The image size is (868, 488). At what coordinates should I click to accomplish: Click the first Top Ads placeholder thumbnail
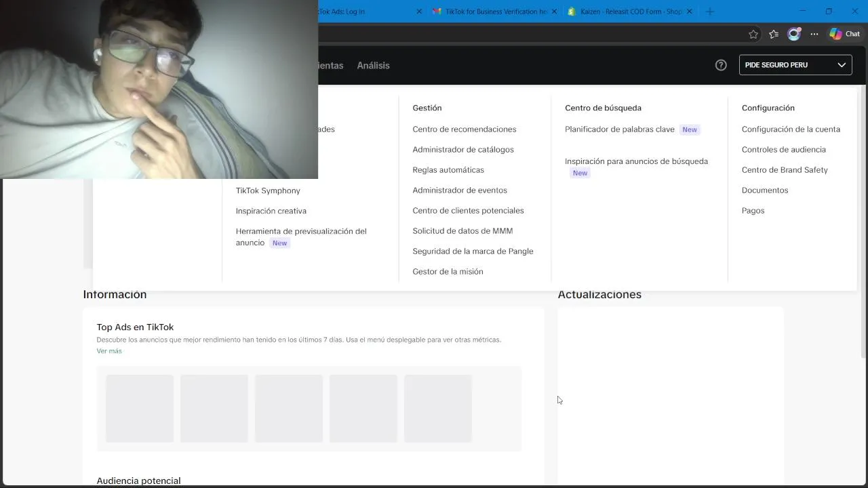[140, 409]
